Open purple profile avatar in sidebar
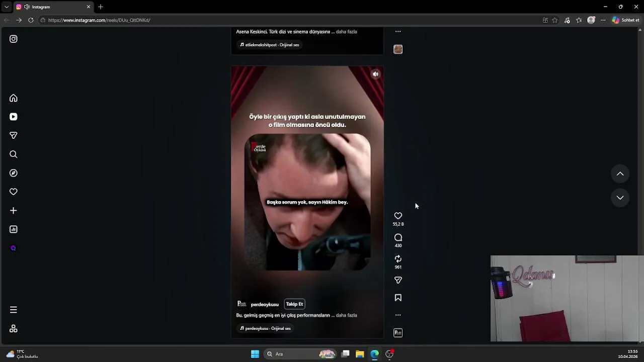644x362 pixels. pyautogui.click(x=14, y=248)
